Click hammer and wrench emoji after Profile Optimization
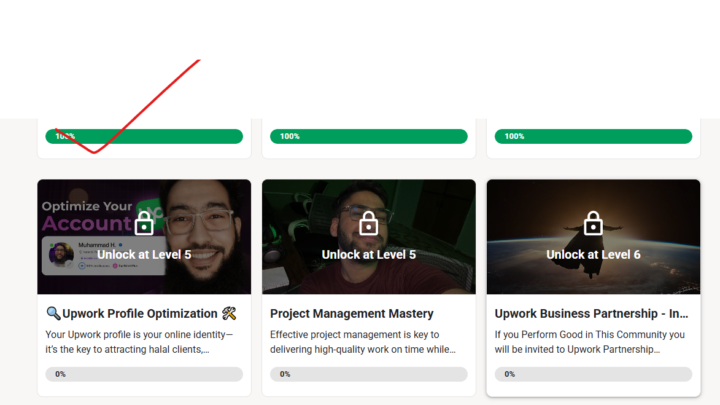The width and height of the screenshot is (720, 405). pos(229,313)
